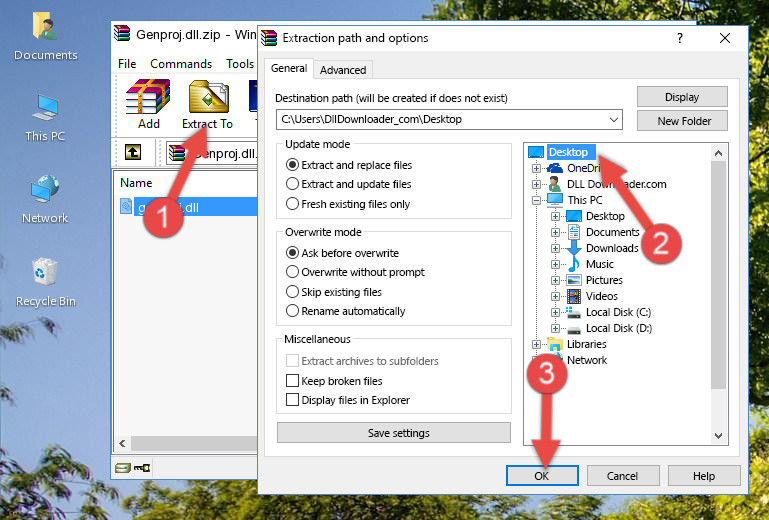Click the Documents desktop icon

pyautogui.click(x=45, y=36)
